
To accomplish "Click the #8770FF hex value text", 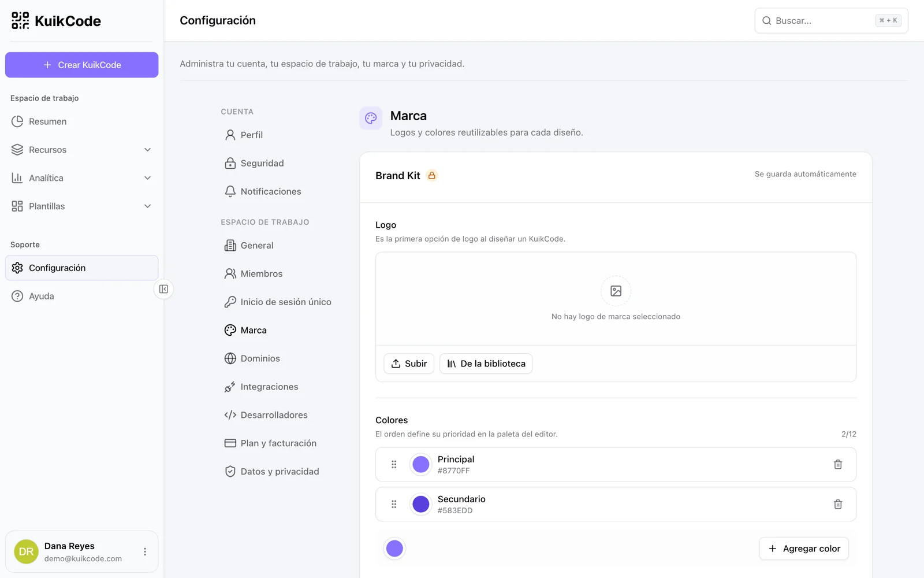I will coord(454,471).
